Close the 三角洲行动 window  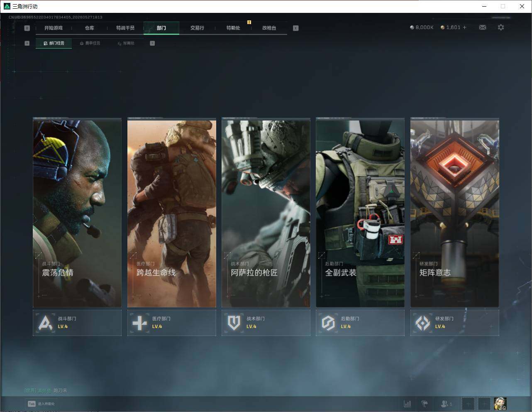(x=522, y=6)
